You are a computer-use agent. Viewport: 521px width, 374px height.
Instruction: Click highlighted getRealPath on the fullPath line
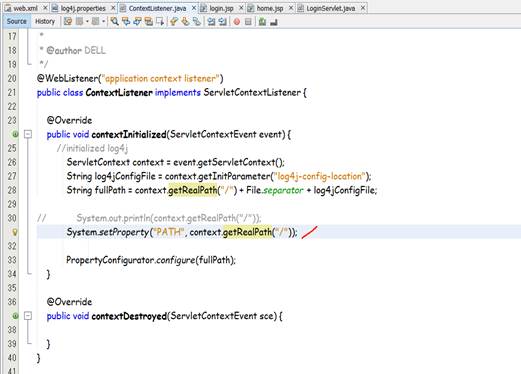coord(192,190)
